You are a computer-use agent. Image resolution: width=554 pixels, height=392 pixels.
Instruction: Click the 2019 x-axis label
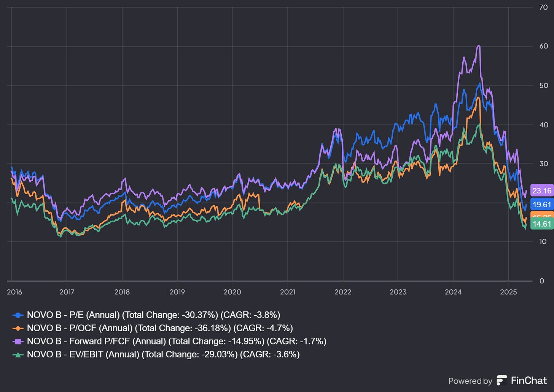tap(177, 292)
